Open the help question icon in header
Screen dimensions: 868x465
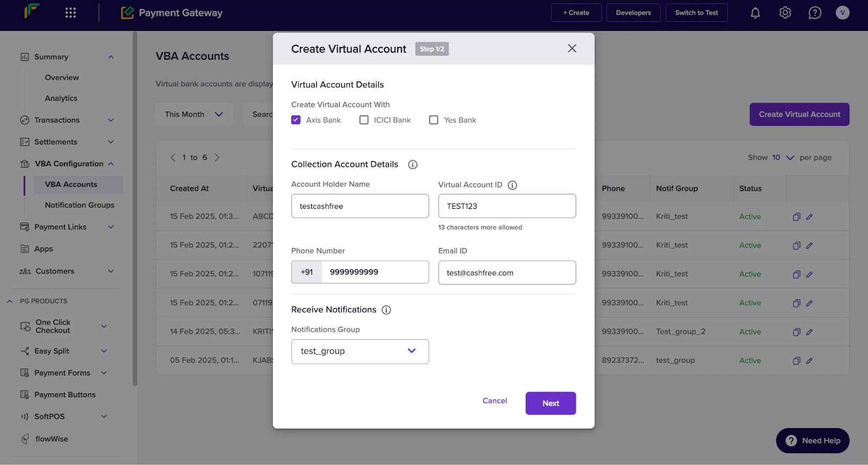(x=815, y=12)
